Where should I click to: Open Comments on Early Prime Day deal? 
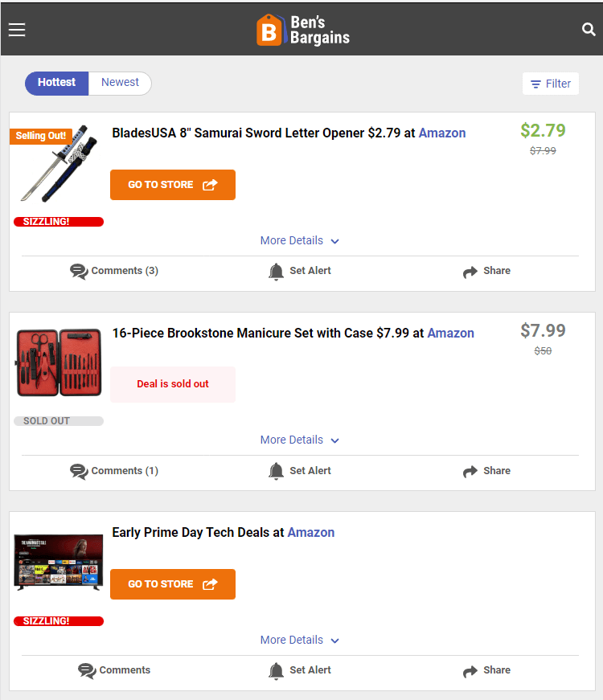click(114, 670)
